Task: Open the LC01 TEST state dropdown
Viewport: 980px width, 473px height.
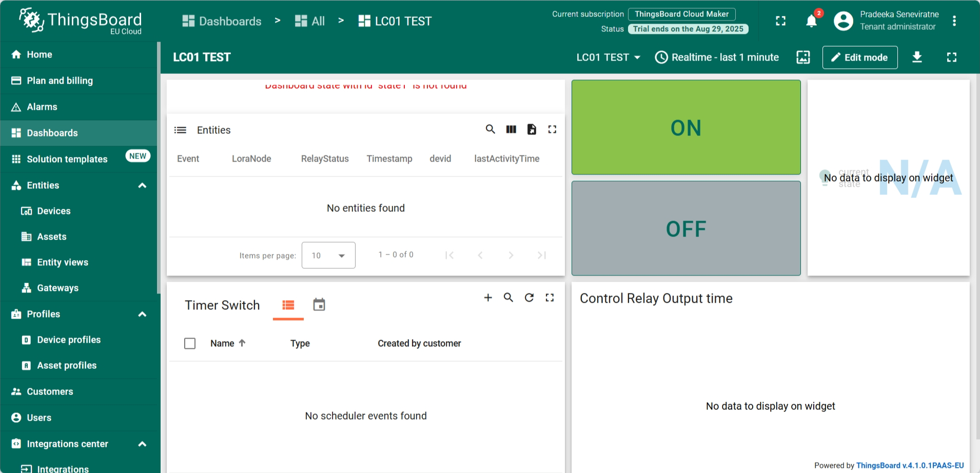Action: (609, 57)
